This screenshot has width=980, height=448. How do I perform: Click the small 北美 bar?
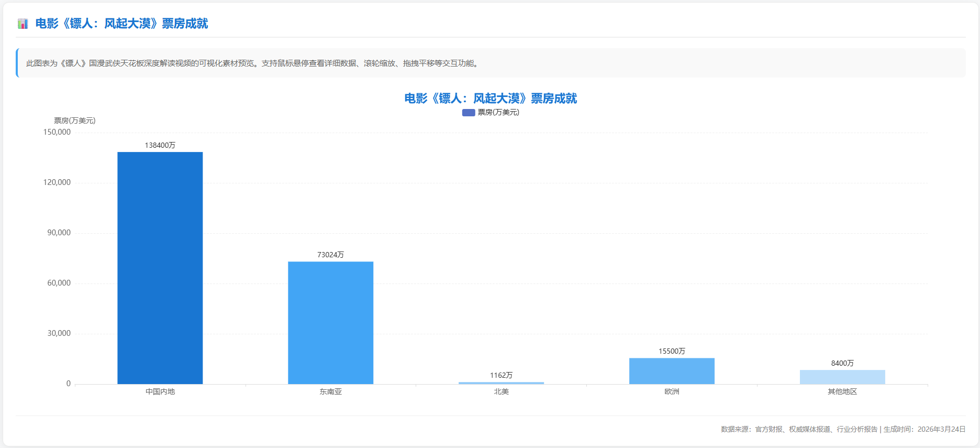click(x=501, y=383)
